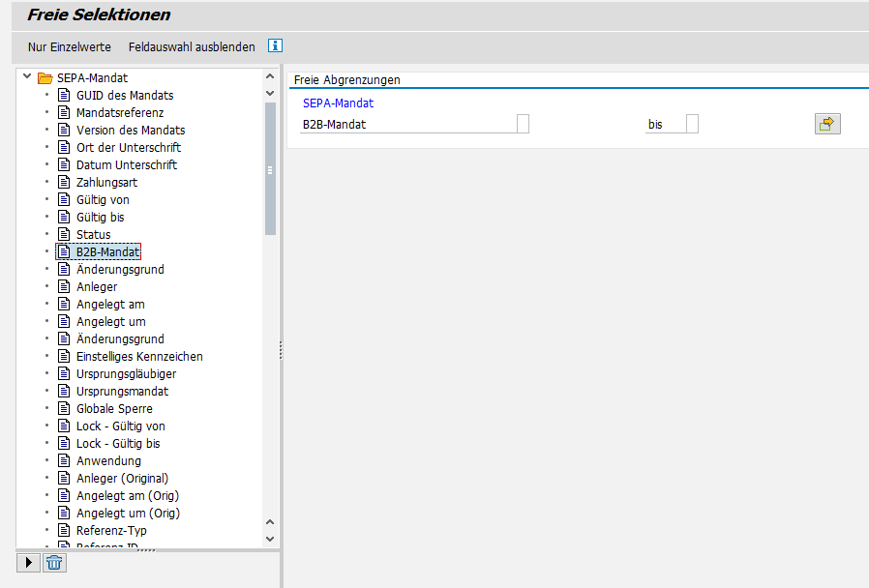This screenshot has width=869, height=588.
Task: Select the Status field in tree
Action: 93,235
